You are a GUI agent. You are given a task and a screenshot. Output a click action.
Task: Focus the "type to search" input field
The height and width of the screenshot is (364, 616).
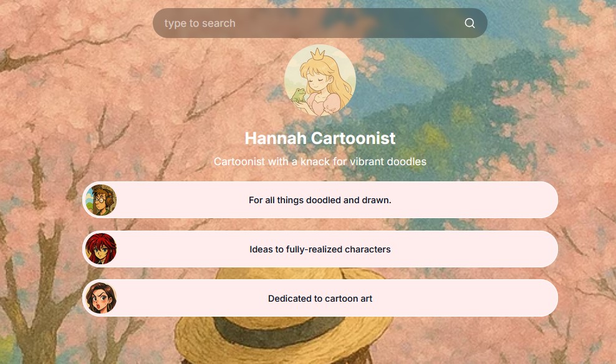tap(306, 24)
